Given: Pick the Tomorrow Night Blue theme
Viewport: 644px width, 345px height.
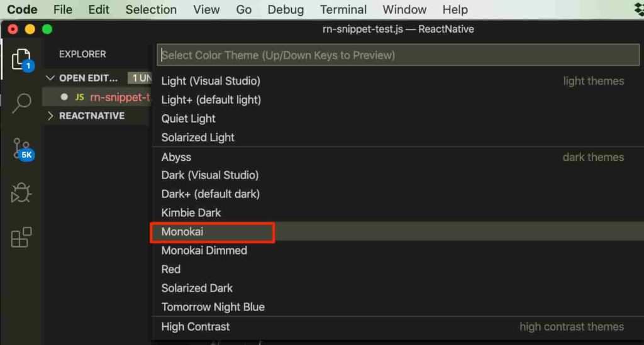Looking at the screenshot, I should [x=398, y=307].
